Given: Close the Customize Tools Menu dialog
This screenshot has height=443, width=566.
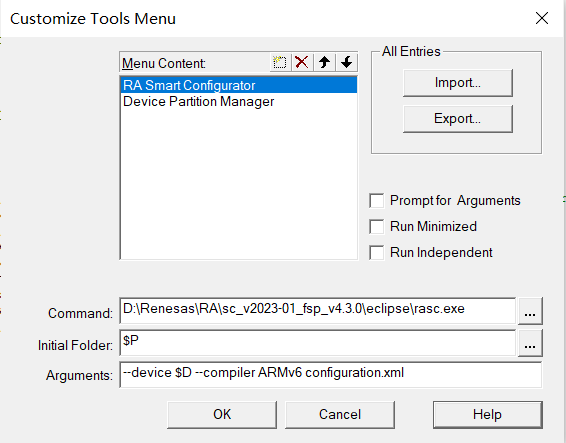Looking at the screenshot, I should (x=542, y=18).
